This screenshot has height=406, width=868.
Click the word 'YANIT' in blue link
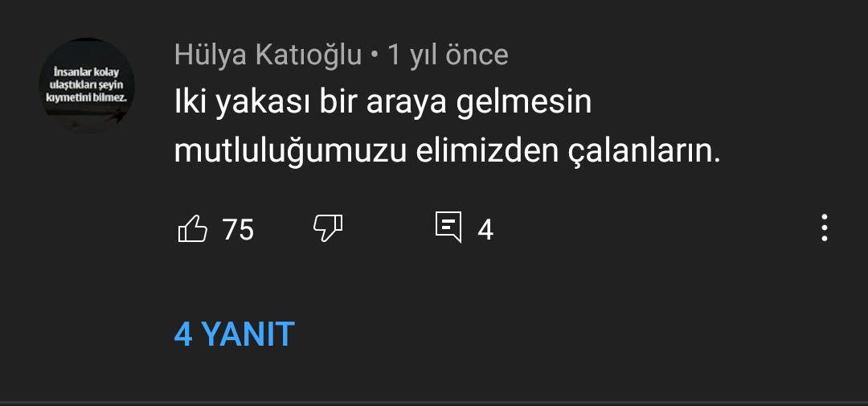248,334
